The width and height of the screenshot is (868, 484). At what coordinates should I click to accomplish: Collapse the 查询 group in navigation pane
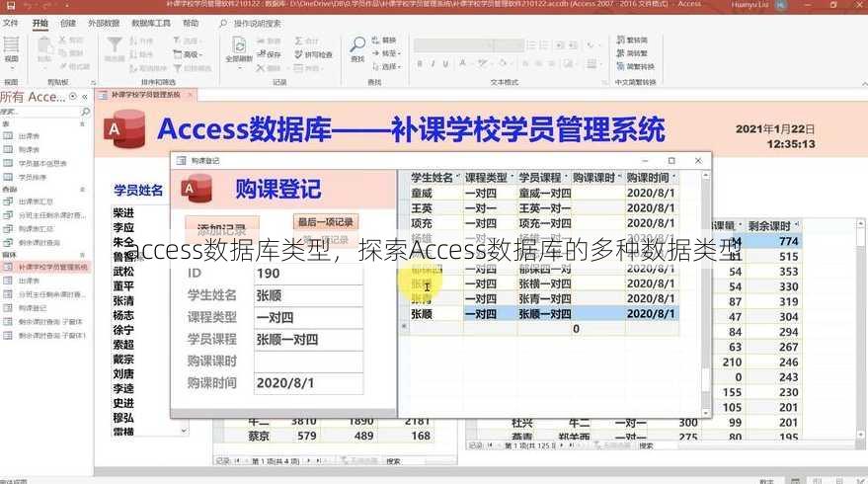82,190
